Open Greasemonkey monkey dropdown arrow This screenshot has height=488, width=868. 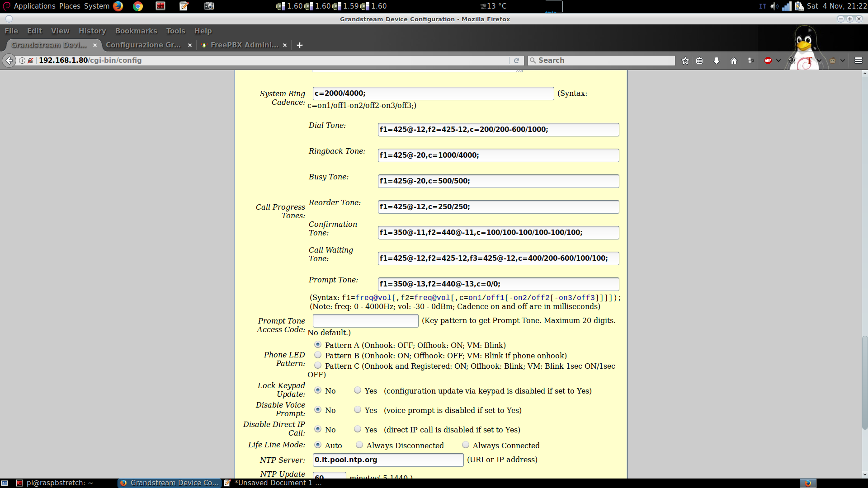[x=843, y=61]
